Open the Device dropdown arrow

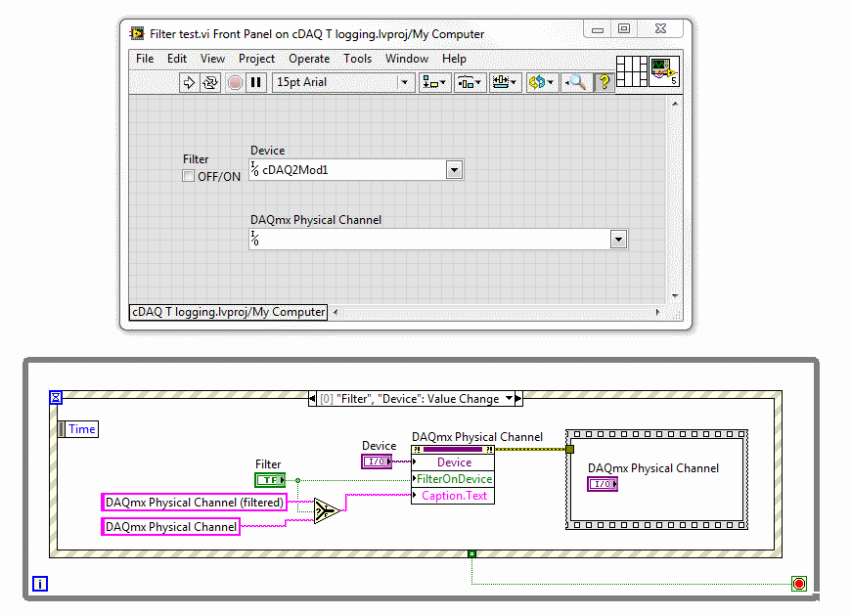point(454,170)
